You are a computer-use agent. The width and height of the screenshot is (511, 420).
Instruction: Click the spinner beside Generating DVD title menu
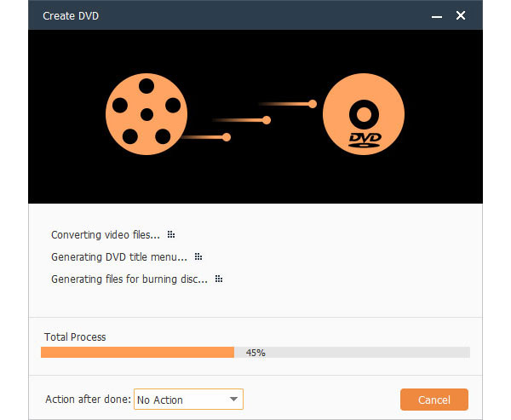coord(198,256)
